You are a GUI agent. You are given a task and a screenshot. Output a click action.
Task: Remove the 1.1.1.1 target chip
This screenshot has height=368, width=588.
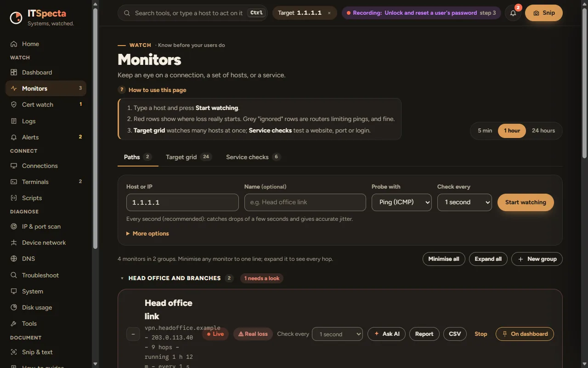[x=329, y=13]
